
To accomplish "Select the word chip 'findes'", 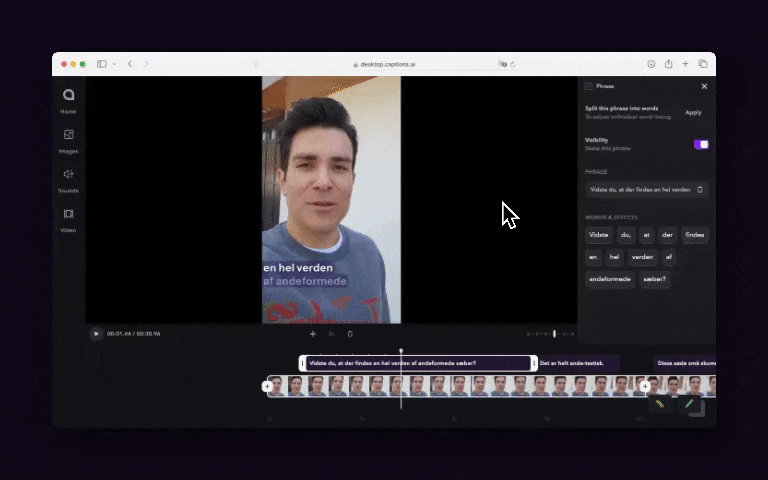I will [x=695, y=235].
